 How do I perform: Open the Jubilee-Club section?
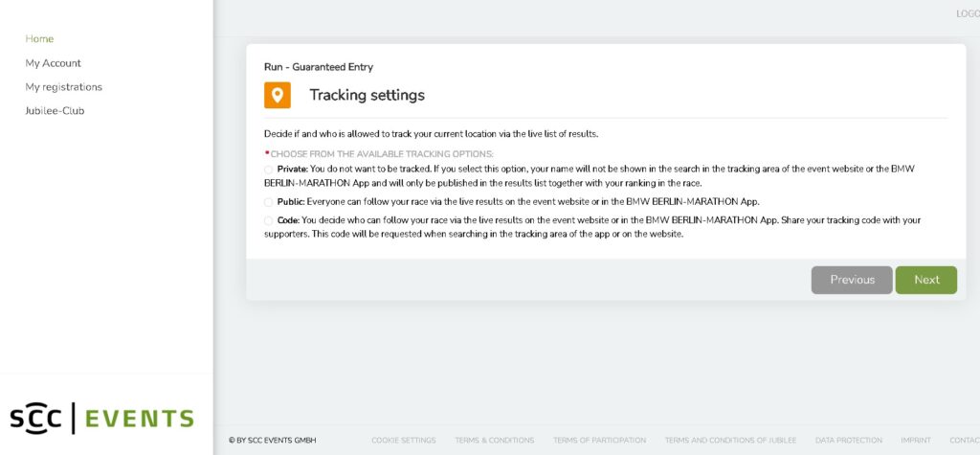coord(55,111)
